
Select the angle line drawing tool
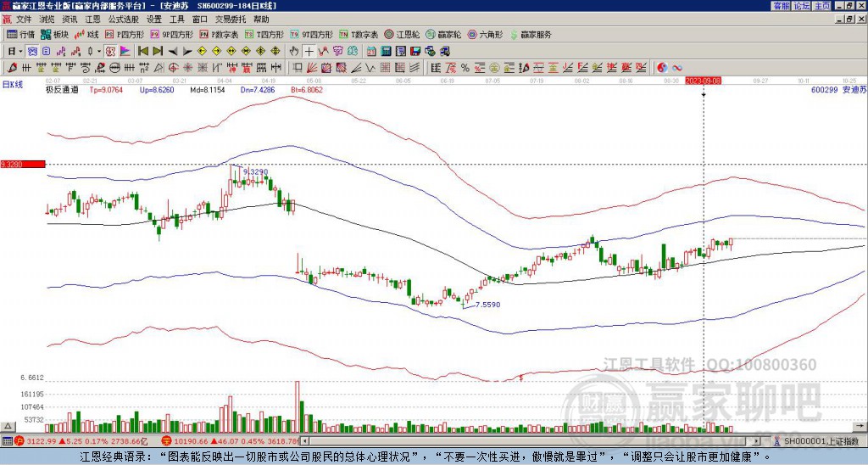(x=357, y=68)
